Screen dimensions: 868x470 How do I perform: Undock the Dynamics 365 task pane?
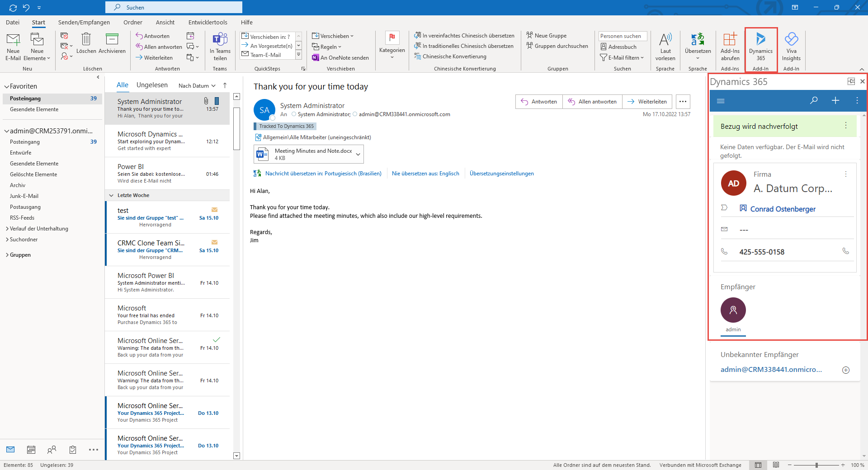click(851, 81)
